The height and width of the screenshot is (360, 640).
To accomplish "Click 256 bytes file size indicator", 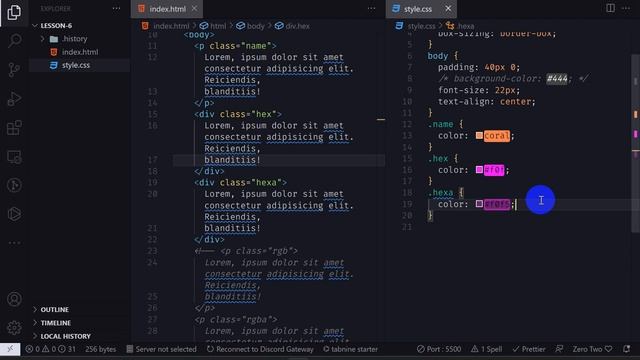I will [x=100, y=349].
